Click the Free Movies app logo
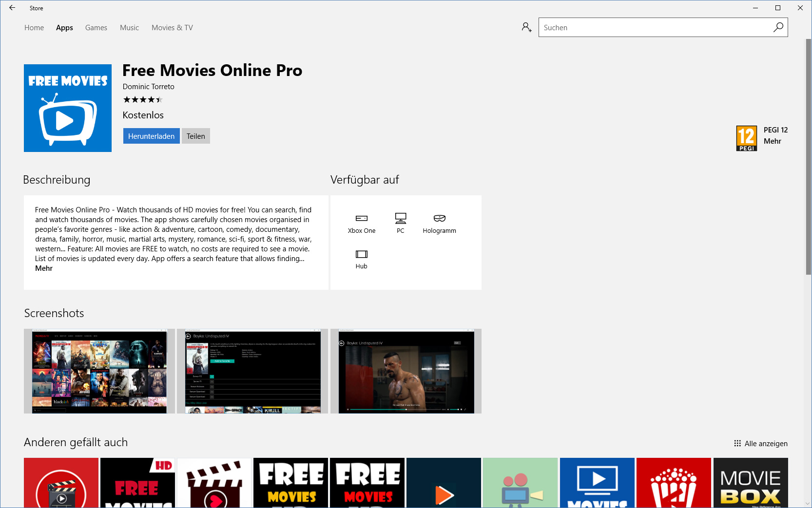Screen dimensions: 812x508 pos(68,108)
